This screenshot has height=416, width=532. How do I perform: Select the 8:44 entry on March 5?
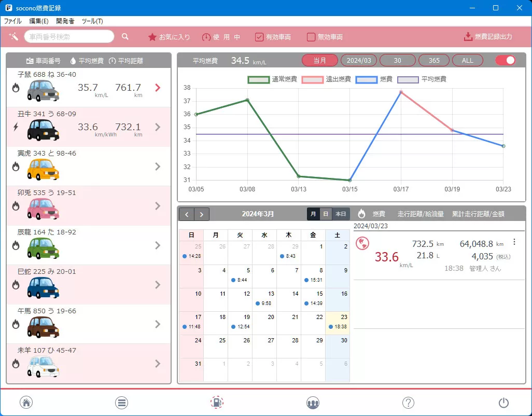click(239, 280)
